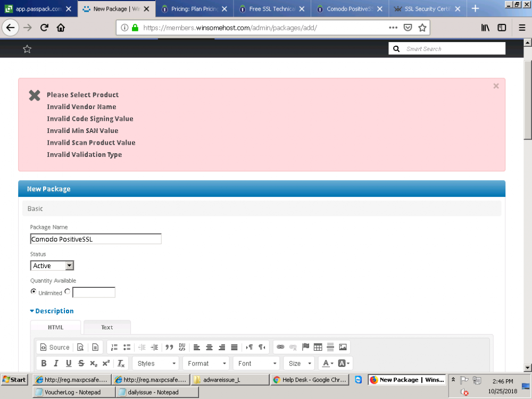Insert a numbered list
Screen dimensions: 532x399
[114, 347]
